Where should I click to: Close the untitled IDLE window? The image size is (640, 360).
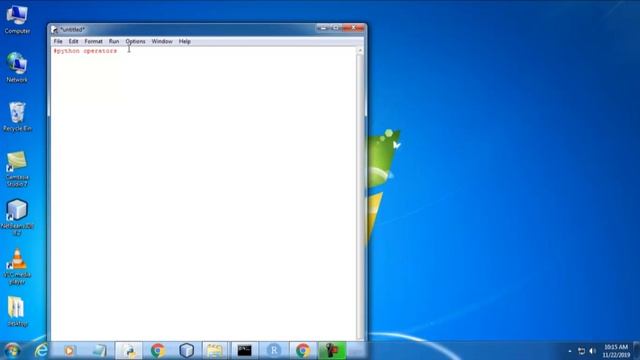[x=353, y=28]
